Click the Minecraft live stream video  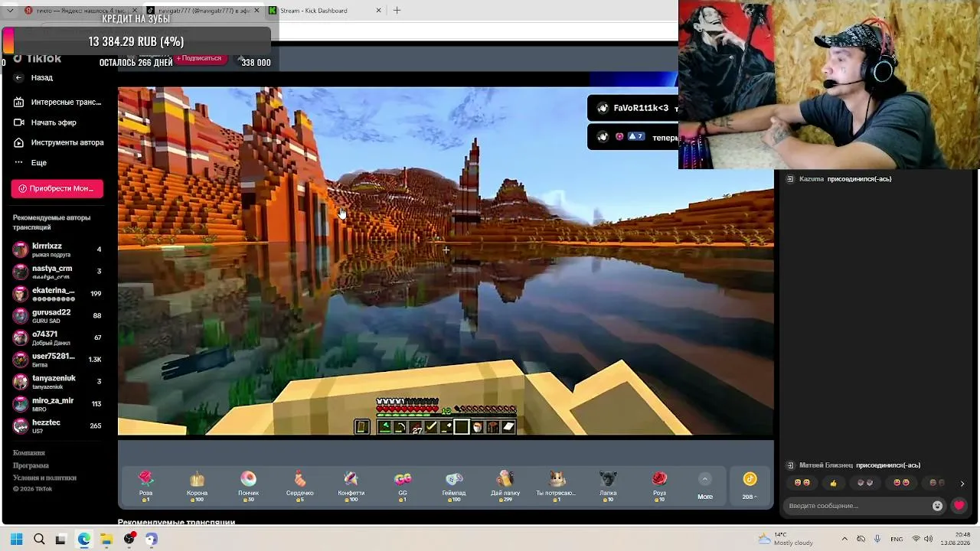(446, 261)
